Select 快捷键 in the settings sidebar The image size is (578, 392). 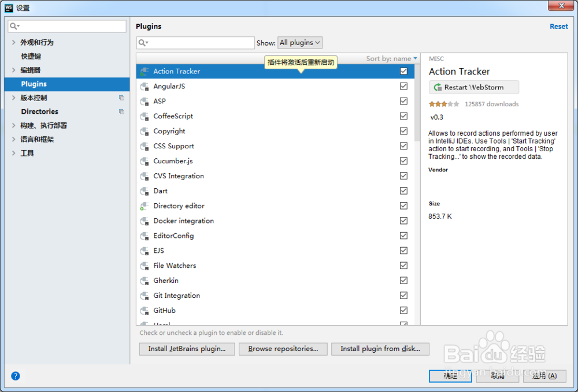(x=31, y=57)
